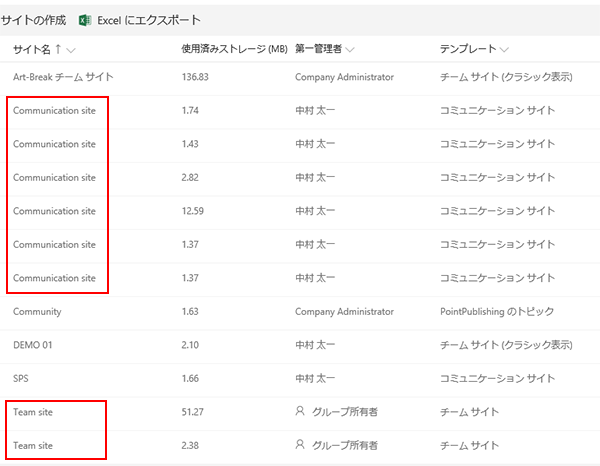Screen dimensions: 600x466
Task: Expand the サイト名 column dropdown chevron
Action: [71, 50]
